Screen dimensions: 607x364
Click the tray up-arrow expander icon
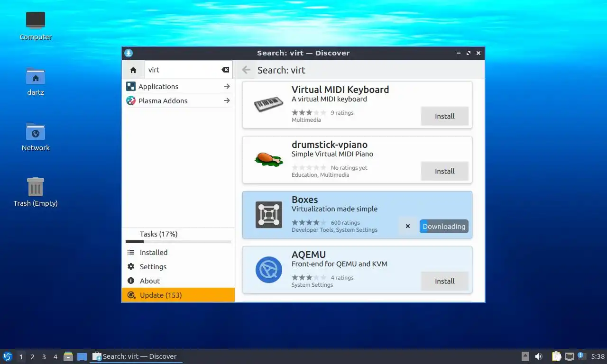click(x=525, y=356)
